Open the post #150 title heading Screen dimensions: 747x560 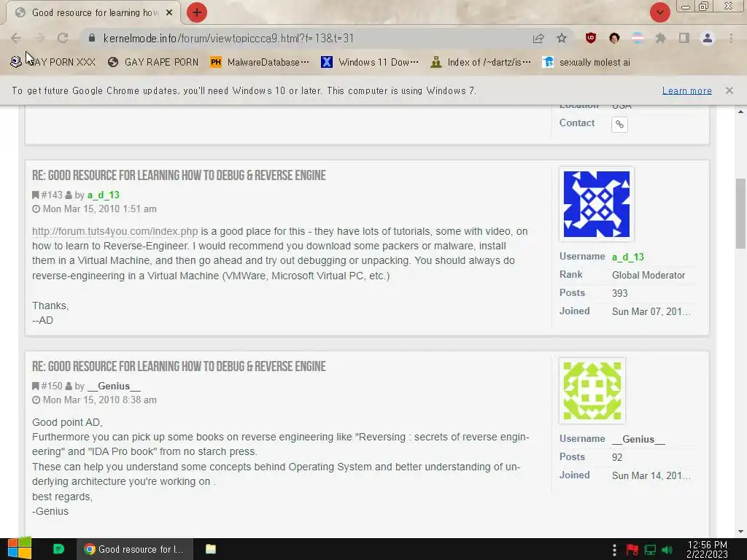point(179,366)
